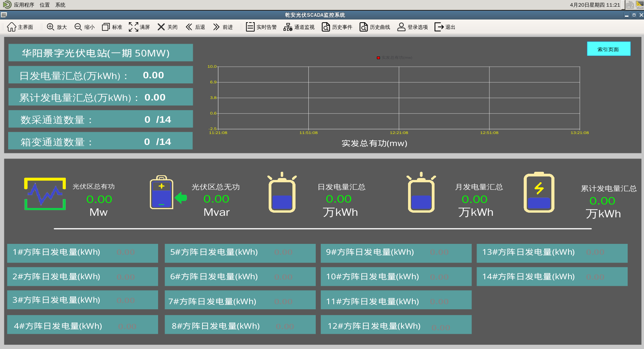Select 7#方阵日发电量 tile
Viewport: 644px width, 349px height.
[240, 300]
